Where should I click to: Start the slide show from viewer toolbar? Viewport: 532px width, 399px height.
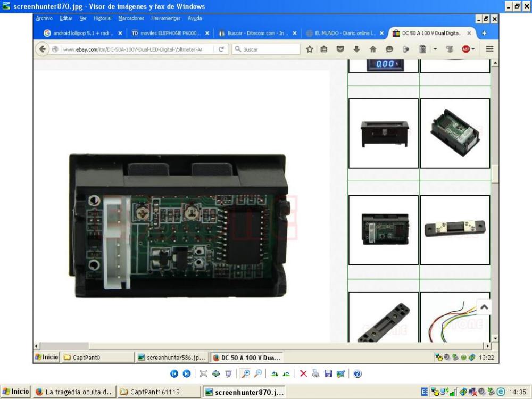click(x=228, y=373)
